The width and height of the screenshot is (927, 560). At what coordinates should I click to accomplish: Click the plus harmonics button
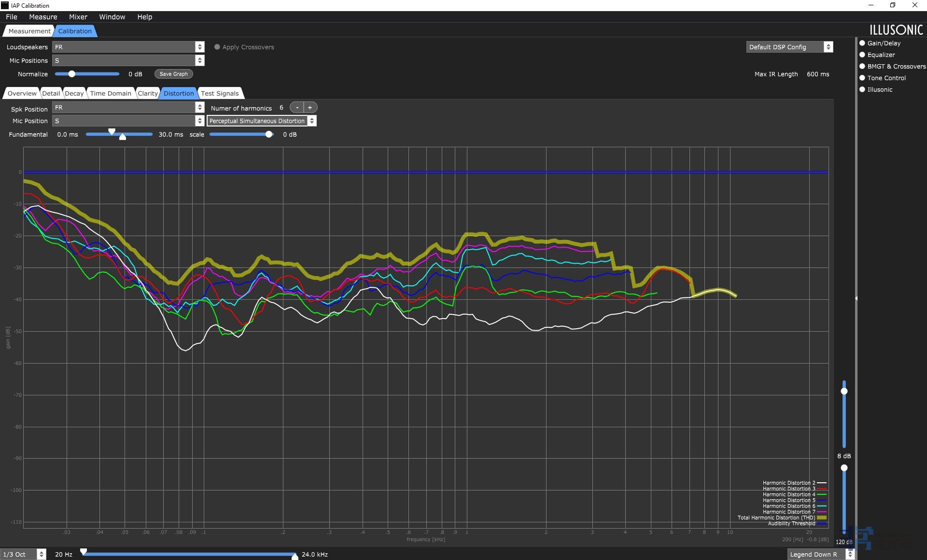coord(310,108)
